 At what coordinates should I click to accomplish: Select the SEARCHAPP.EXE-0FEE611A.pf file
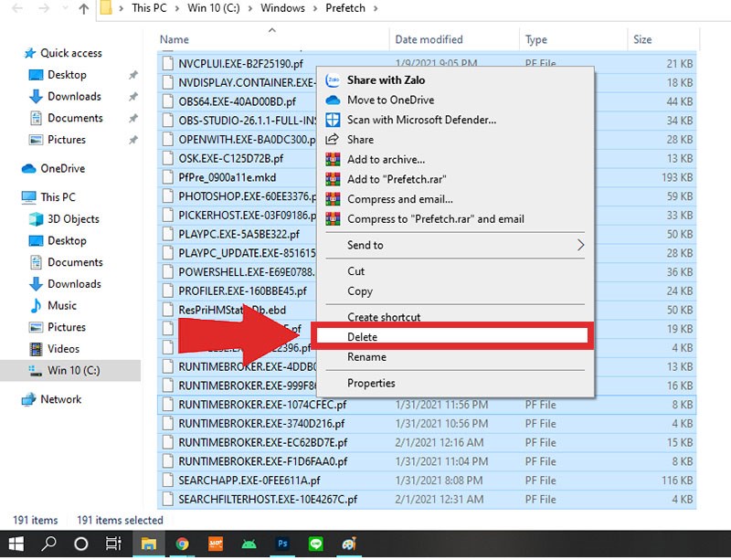click(x=249, y=481)
